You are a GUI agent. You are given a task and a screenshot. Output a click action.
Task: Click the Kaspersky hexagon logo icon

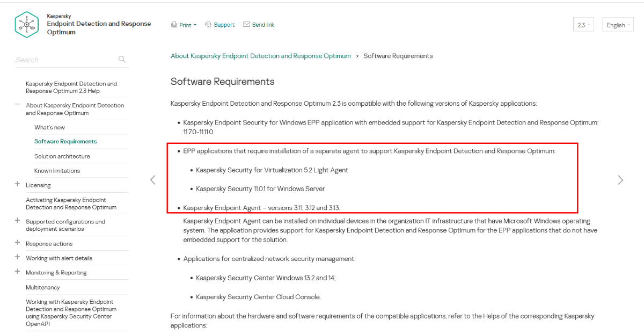27,24
